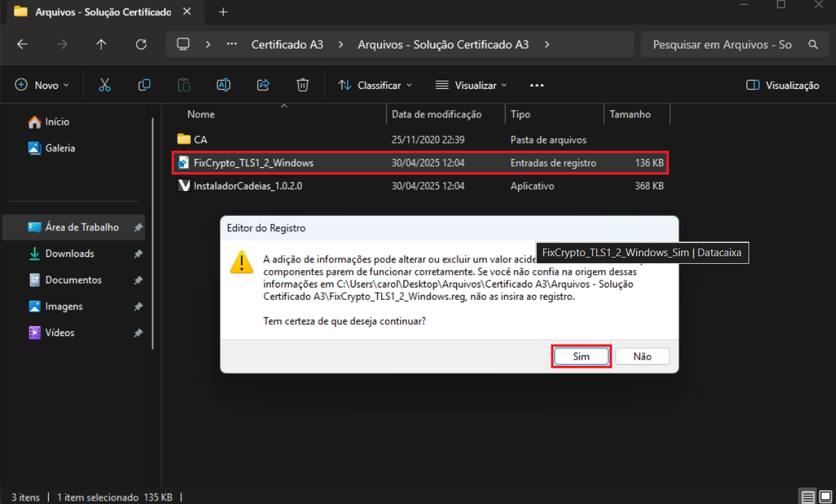This screenshot has width=836, height=504.
Task: Expand the Classificar sort dropdown
Action: (375, 85)
